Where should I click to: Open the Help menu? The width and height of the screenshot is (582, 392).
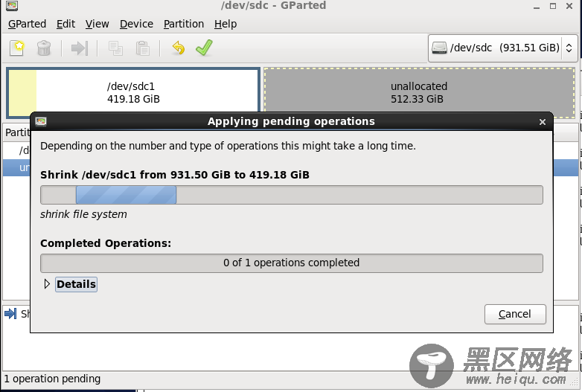pos(226,24)
